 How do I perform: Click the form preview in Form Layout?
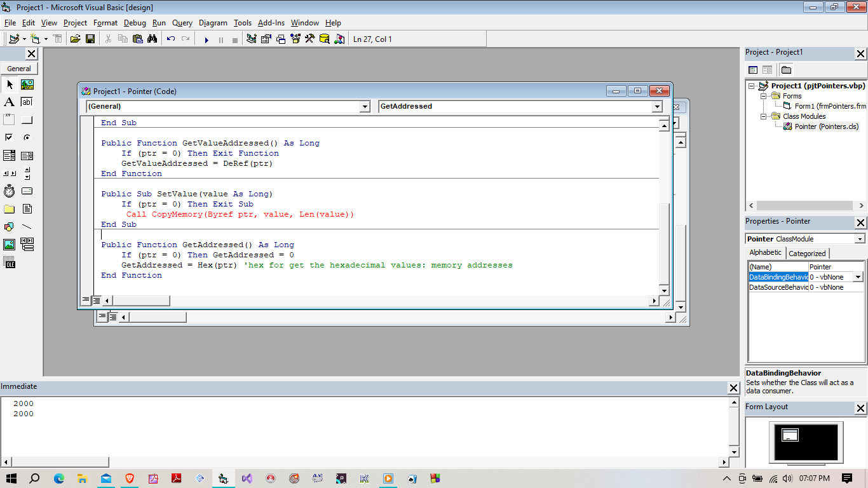790,435
